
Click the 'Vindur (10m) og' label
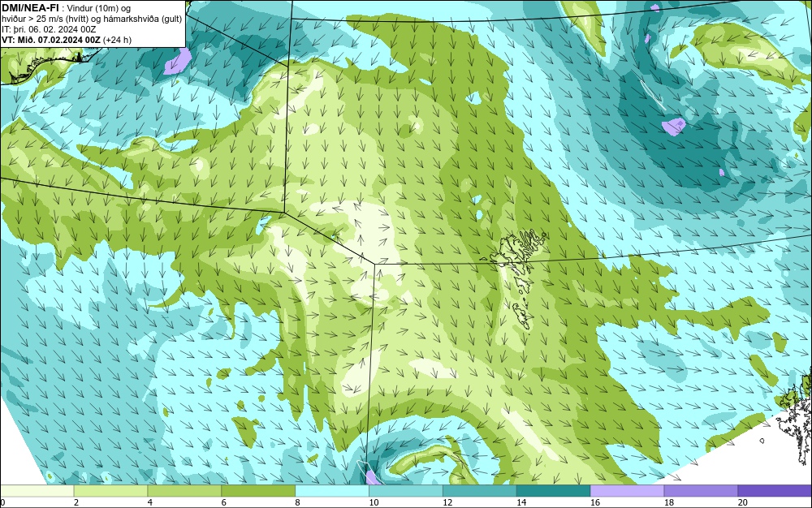tap(99, 8)
